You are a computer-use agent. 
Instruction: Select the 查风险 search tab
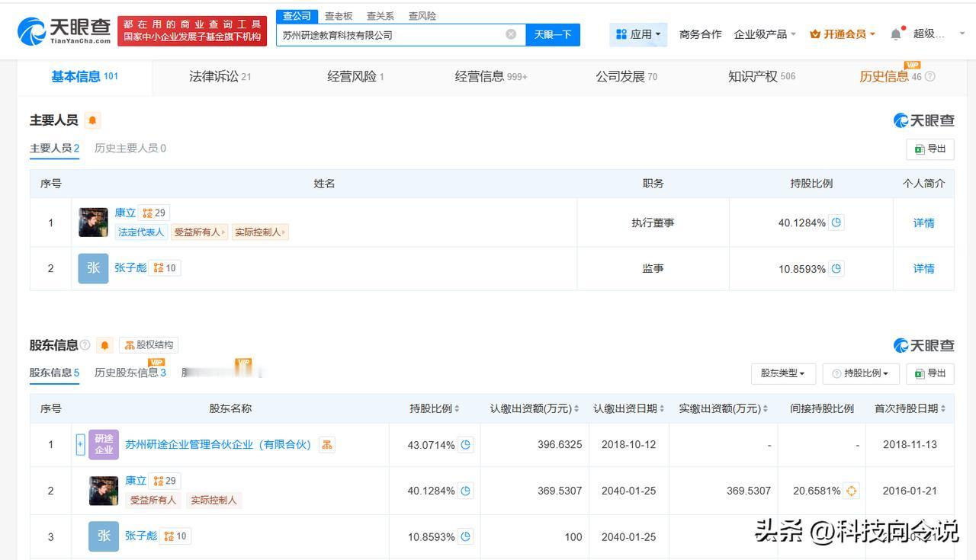coord(422,15)
